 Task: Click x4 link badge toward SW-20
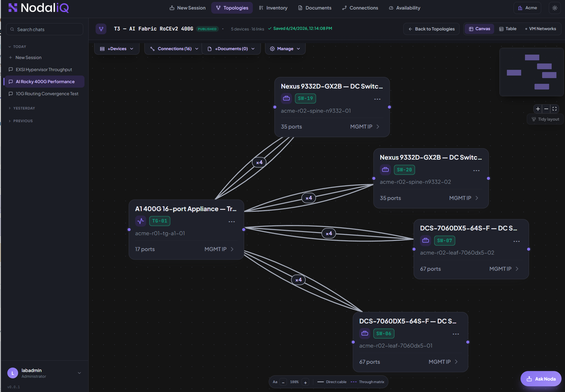coord(309,198)
